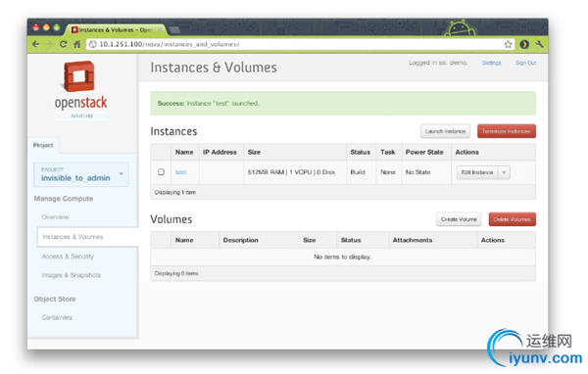This screenshot has height=374, width=588.
Task: Select the Project tab in sidebar
Action: pyautogui.click(x=43, y=145)
